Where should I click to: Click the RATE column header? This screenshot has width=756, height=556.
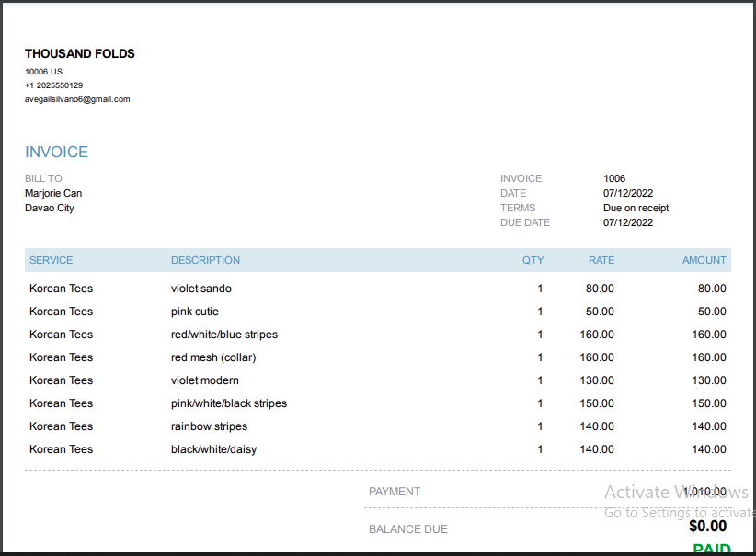click(601, 260)
